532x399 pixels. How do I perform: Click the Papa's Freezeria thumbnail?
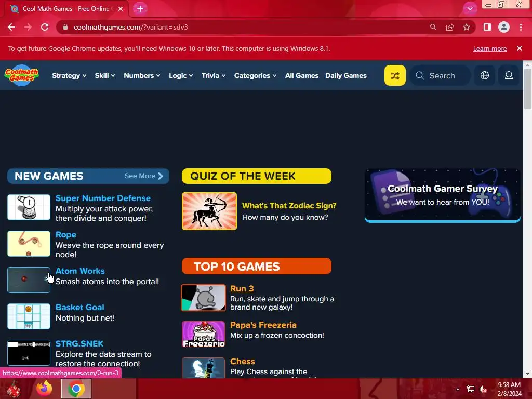click(203, 334)
